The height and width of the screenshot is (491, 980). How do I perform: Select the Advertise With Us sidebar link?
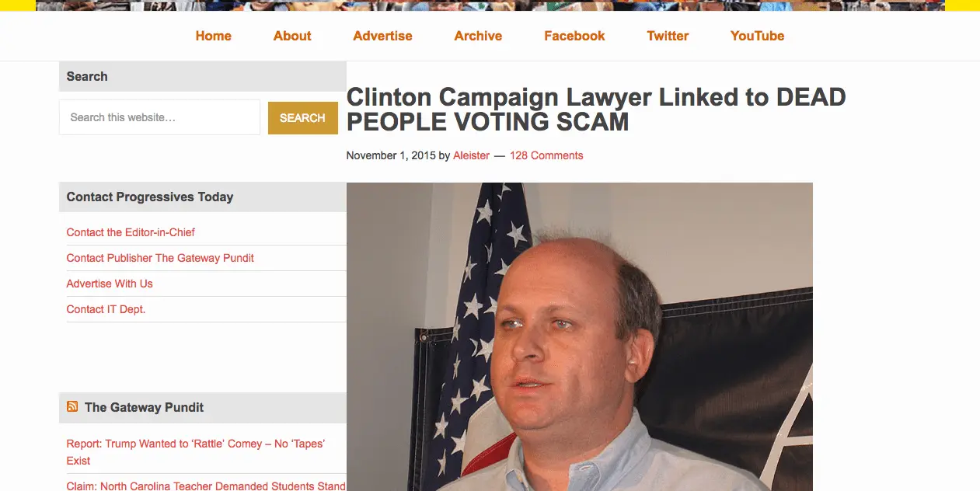click(x=110, y=284)
